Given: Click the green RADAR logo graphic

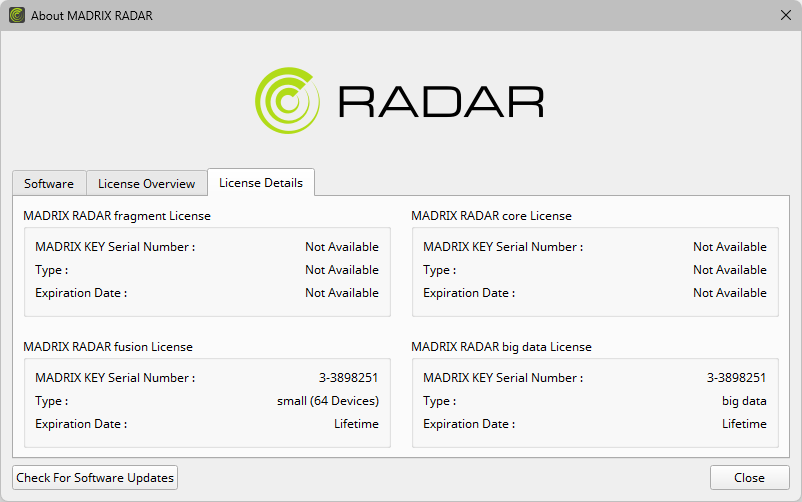Looking at the screenshot, I should [x=287, y=101].
